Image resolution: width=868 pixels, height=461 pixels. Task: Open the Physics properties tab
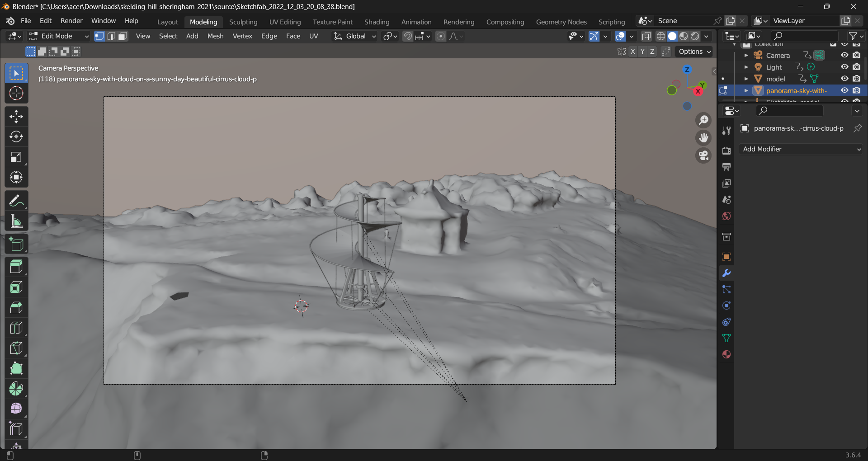click(726, 306)
